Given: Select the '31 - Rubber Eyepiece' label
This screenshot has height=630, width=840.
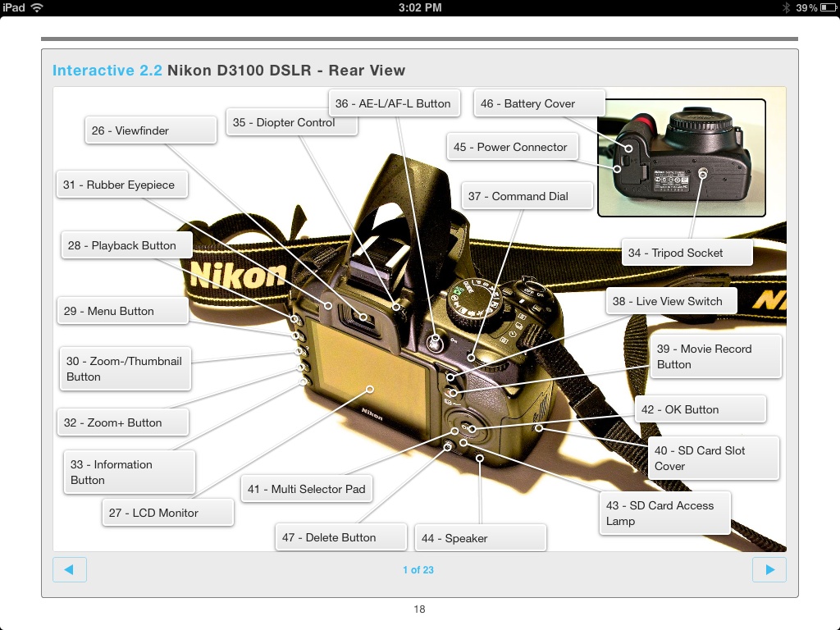Looking at the screenshot, I should click(x=121, y=185).
